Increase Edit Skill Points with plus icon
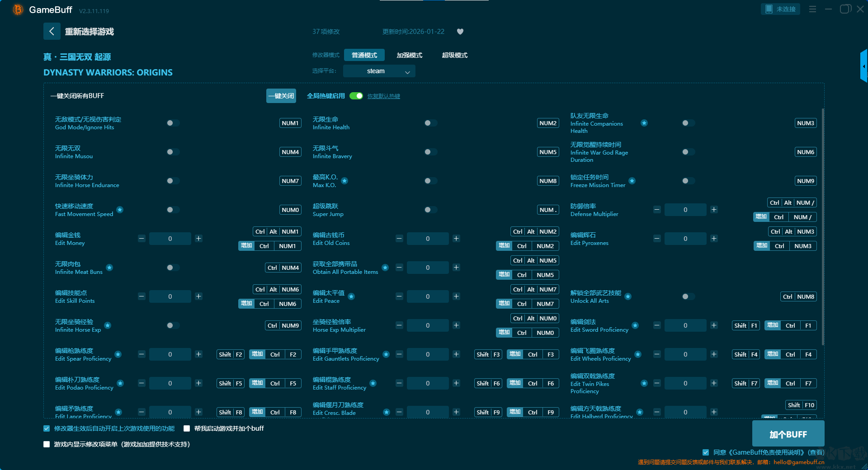868x470 pixels. click(x=198, y=296)
